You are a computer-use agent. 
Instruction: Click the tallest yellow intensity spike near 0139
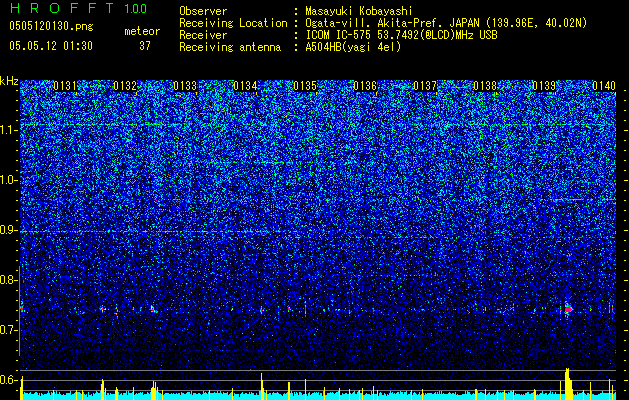[x=568, y=383]
